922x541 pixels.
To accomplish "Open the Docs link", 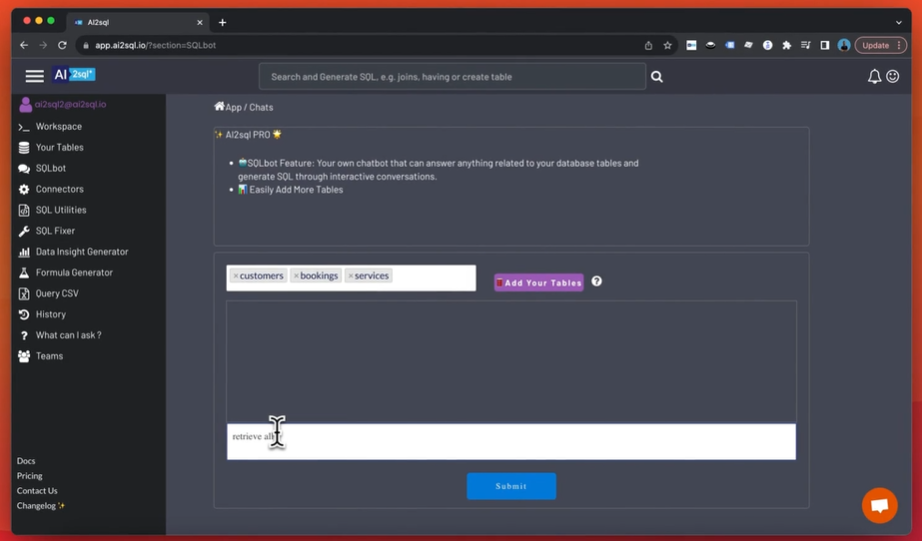I will [x=26, y=461].
